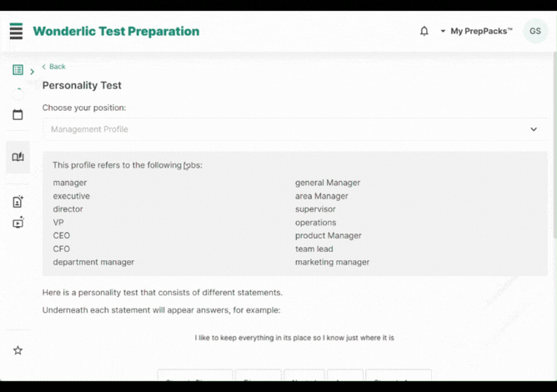Viewport: 557px width, 392px height.
Task: Click the page vertical scrollbar
Action: point(554,145)
